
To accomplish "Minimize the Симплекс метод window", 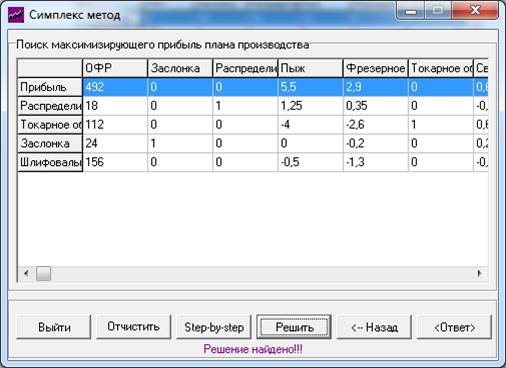I will click(411, 11).
